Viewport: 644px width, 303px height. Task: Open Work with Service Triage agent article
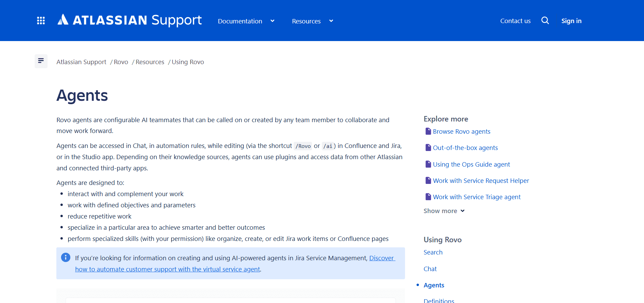pyautogui.click(x=477, y=197)
